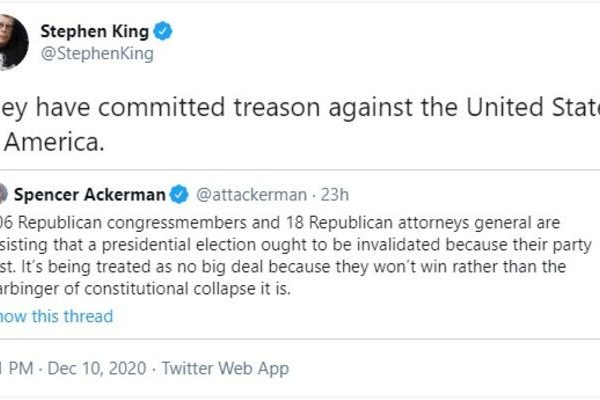Viewport: 600px width, 400px height.
Task: Open the Twitter Web App source link
Action: pos(225,369)
